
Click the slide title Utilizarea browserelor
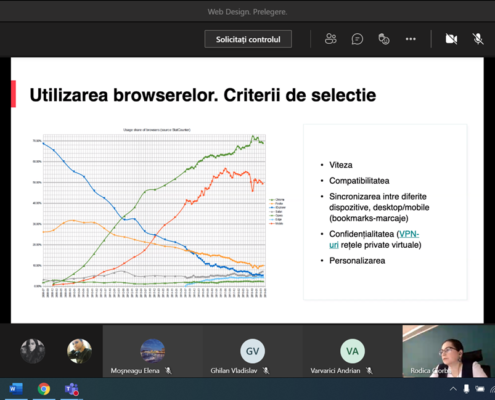click(203, 95)
